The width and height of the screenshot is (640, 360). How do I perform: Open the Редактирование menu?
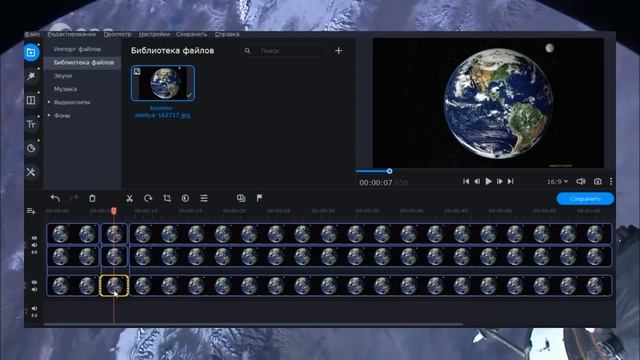pos(71,34)
